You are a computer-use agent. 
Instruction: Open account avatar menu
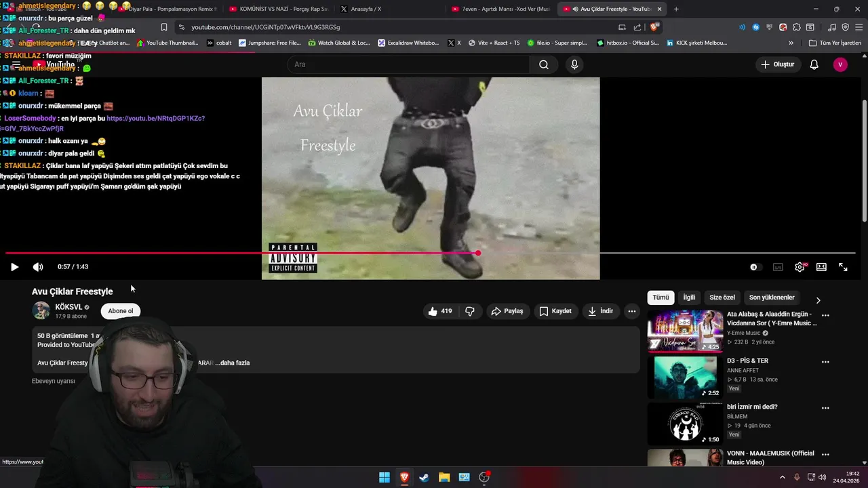841,64
